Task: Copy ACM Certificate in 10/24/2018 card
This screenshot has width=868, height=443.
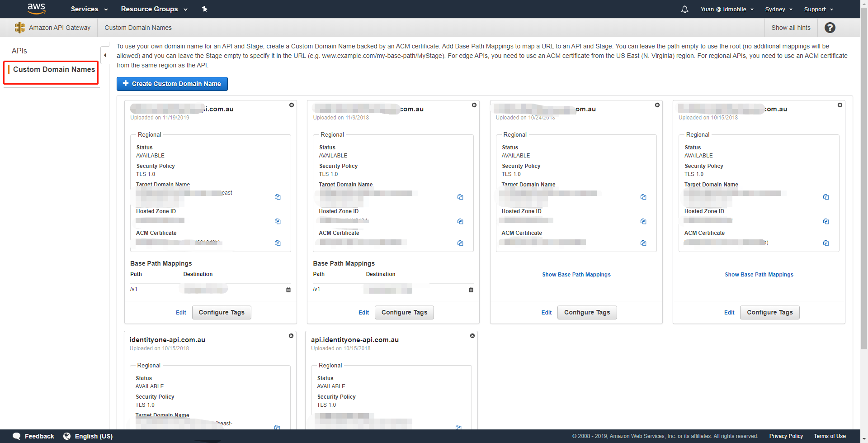Action: 643,243
